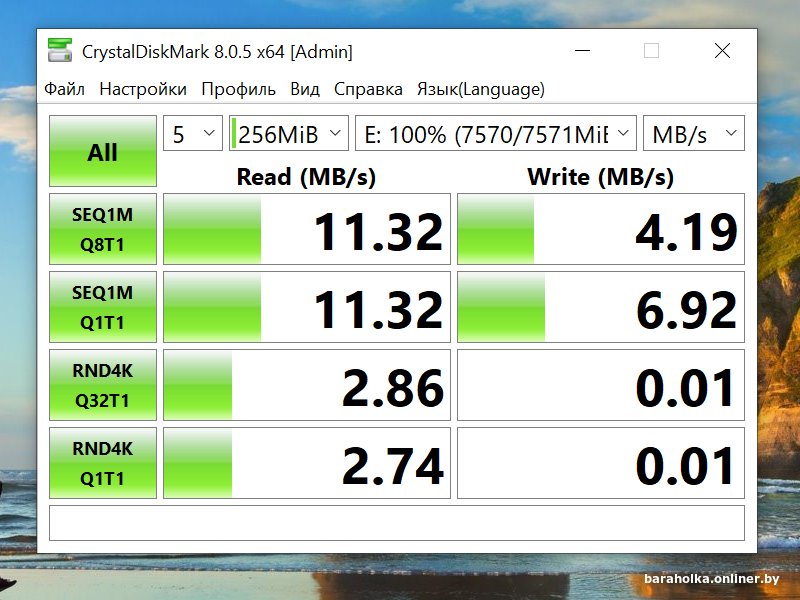The height and width of the screenshot is (600, 800).
Task: Click the CrystalDiskMark app icon in title bar
Action: tap(60, 51)
